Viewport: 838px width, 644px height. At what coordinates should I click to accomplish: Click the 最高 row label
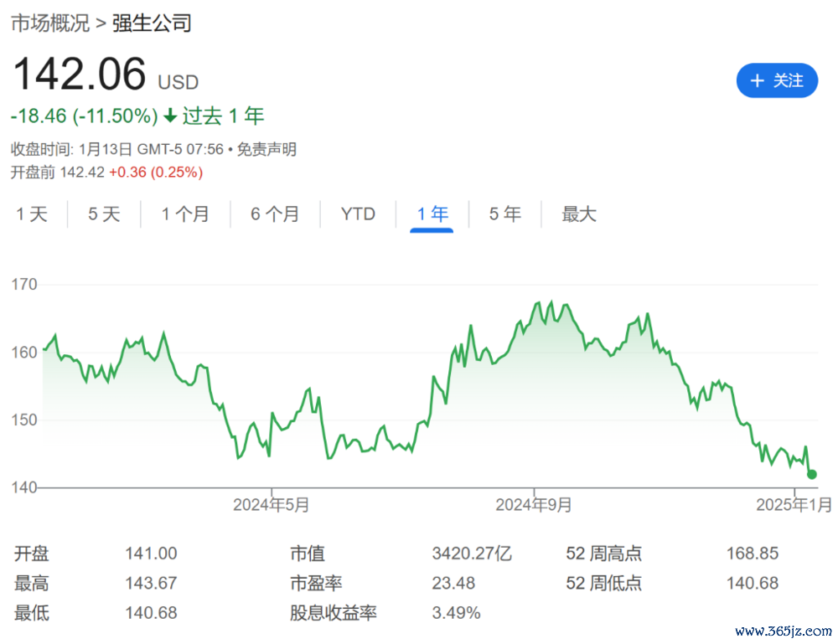31,583
